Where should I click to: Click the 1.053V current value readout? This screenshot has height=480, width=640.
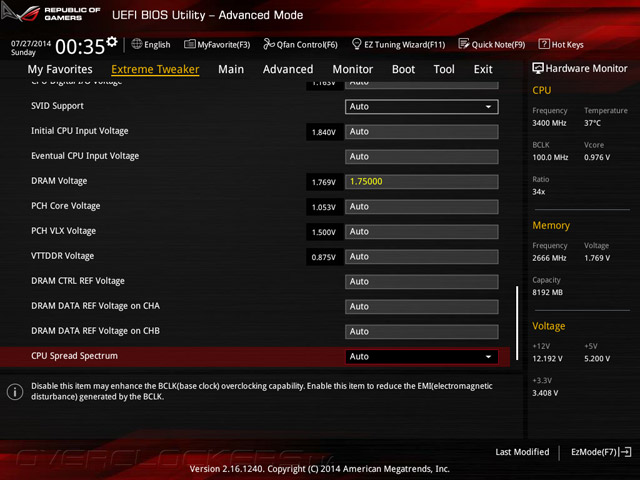click(x=324, y=207)
